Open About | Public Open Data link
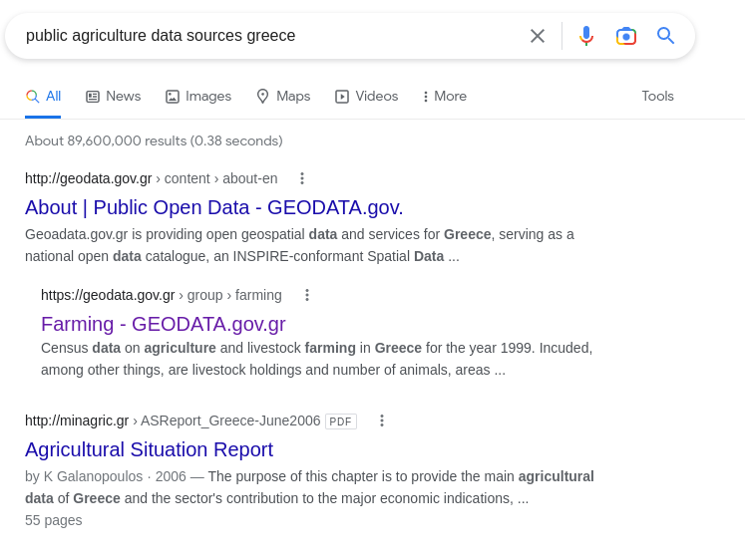 (213, 207)
